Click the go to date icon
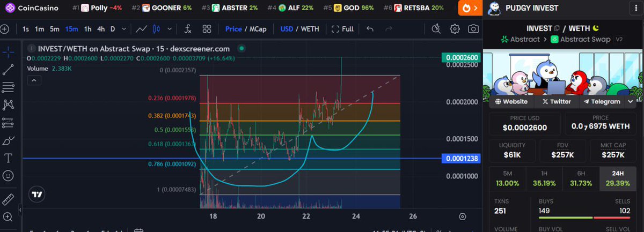This screenshot has width=644, height=232. (x=138, y=230)
